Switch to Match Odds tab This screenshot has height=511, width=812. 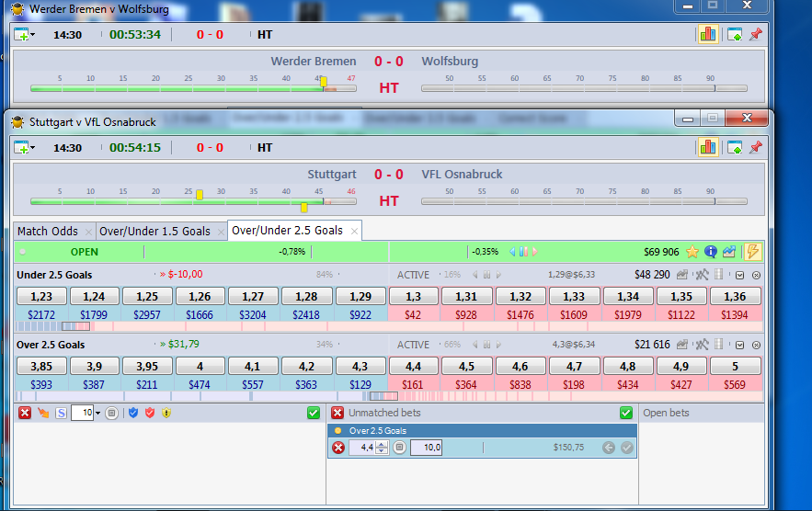48,232
